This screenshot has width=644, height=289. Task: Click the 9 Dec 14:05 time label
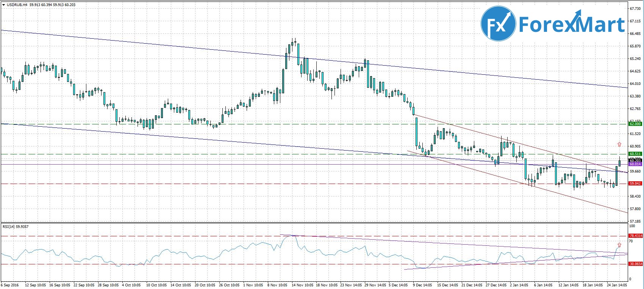[423, 285]
